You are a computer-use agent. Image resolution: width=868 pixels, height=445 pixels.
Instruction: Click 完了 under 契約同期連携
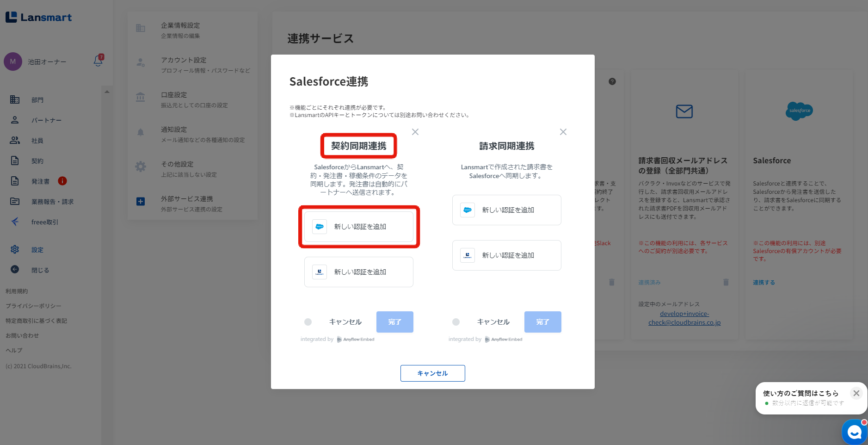point(395,322)
